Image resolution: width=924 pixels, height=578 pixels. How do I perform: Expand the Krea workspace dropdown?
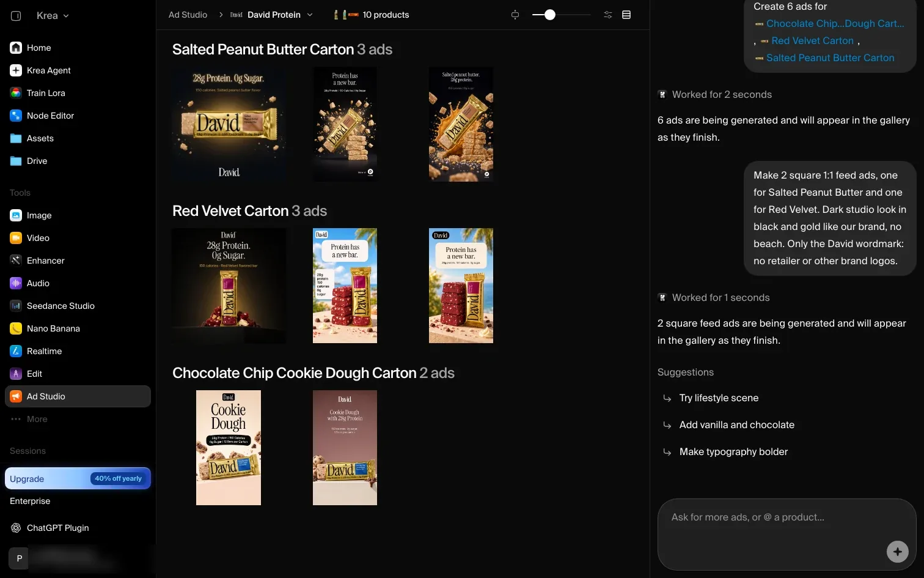pos(53,16)
